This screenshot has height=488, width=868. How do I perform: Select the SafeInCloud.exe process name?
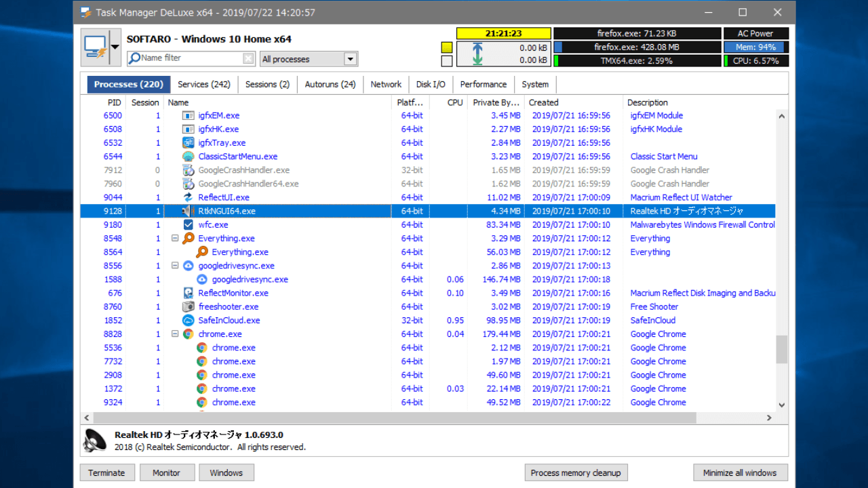229,321
